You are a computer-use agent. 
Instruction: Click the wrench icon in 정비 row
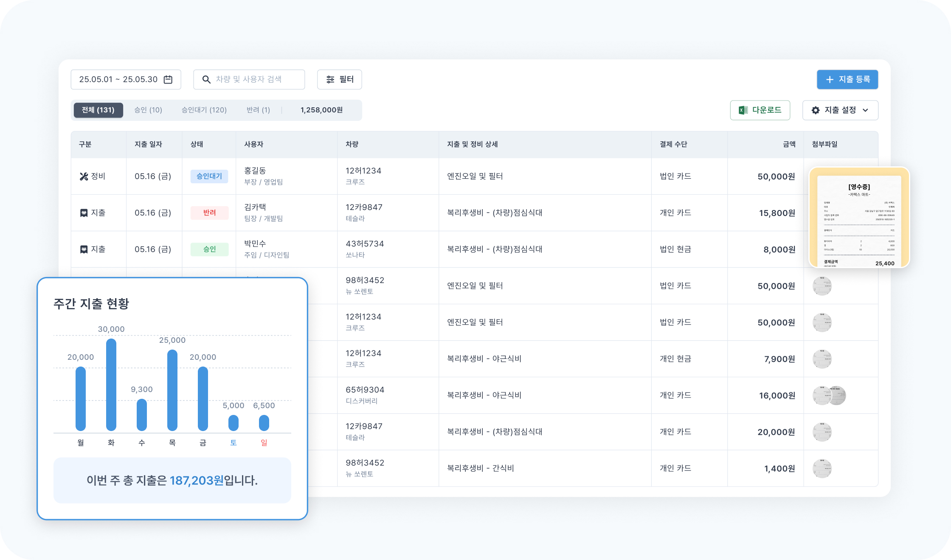click(x=84, y=176)
